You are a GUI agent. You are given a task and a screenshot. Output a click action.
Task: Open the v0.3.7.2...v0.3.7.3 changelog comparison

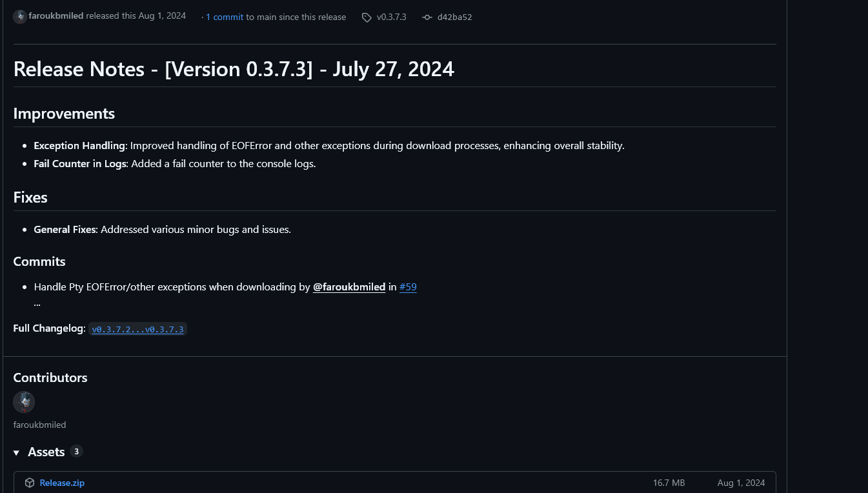pyautogui.click(x=137, y=329)
